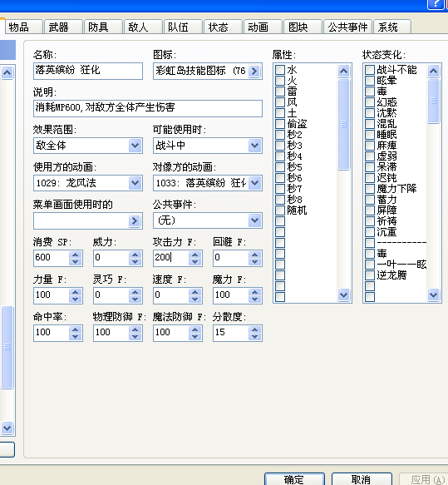Go to the 状态 tab
Screen dimensions: 448x485
(x=223, y=27)
